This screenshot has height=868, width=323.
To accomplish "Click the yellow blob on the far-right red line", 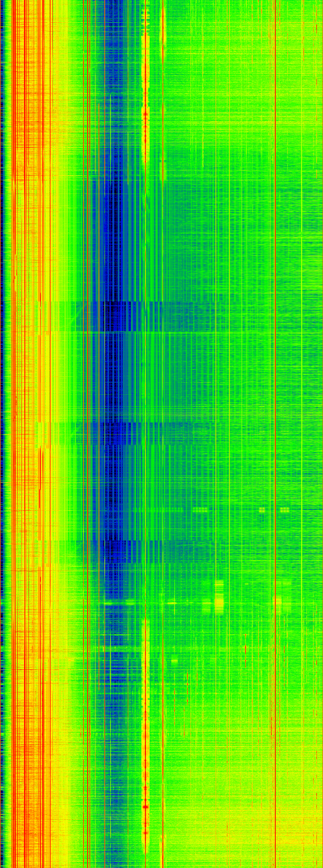I will [278, 600].
